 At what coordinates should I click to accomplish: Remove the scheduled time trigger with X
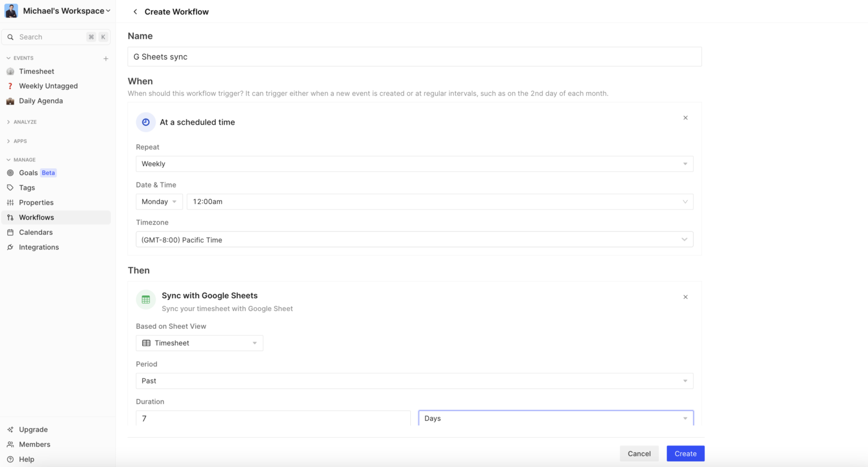tap(685, 118)
